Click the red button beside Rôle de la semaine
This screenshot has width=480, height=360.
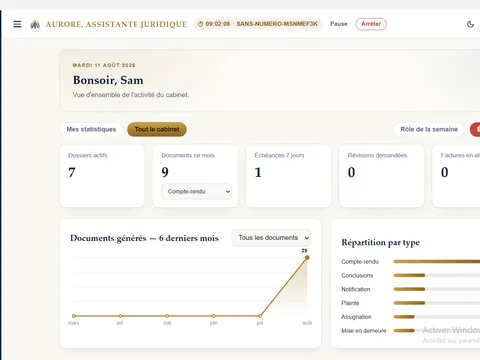click(x=475, y=129)
